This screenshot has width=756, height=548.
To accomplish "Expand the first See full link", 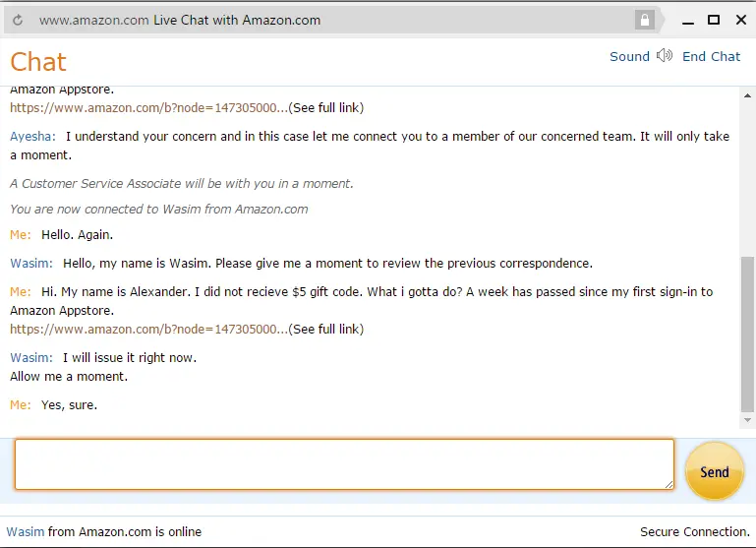I will click(x=326, y=107).
